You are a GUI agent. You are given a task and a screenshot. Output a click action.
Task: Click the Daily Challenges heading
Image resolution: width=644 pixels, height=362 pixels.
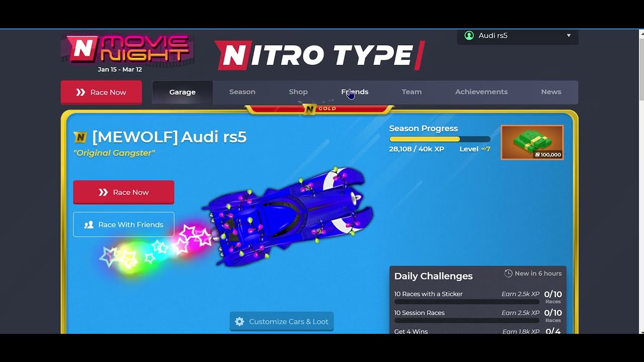coord(434,276)
